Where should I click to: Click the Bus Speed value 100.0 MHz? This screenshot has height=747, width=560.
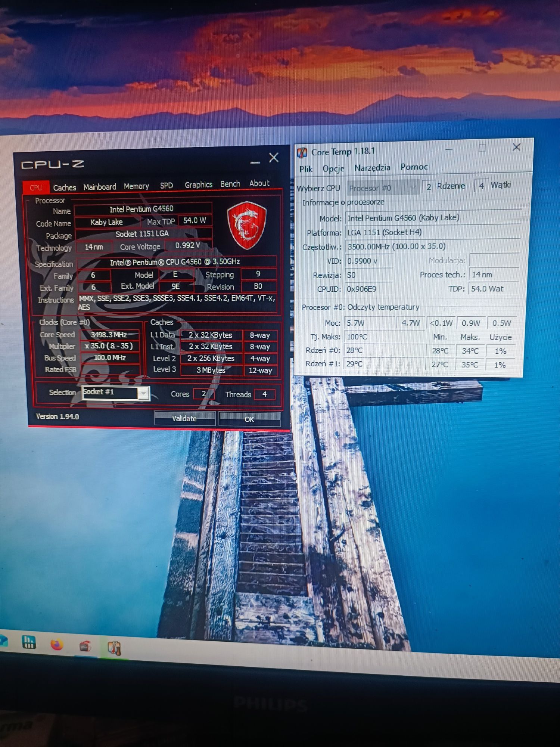[x=110, y=358]
